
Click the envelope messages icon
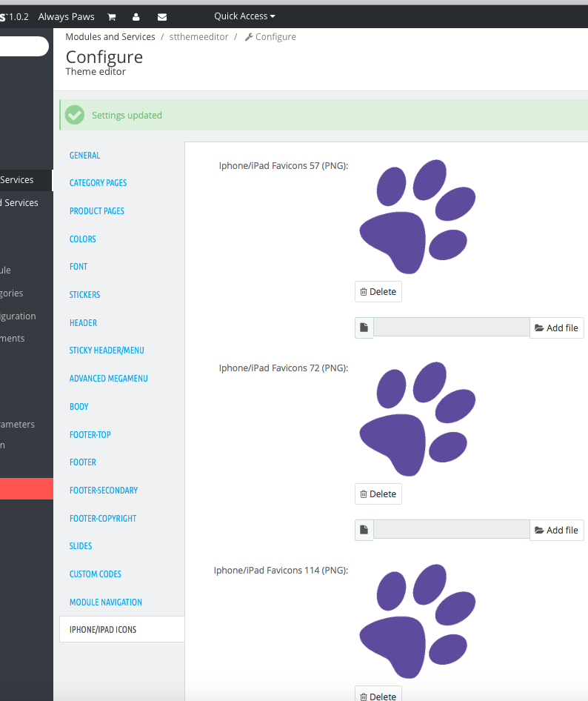[x=162, y=16]
